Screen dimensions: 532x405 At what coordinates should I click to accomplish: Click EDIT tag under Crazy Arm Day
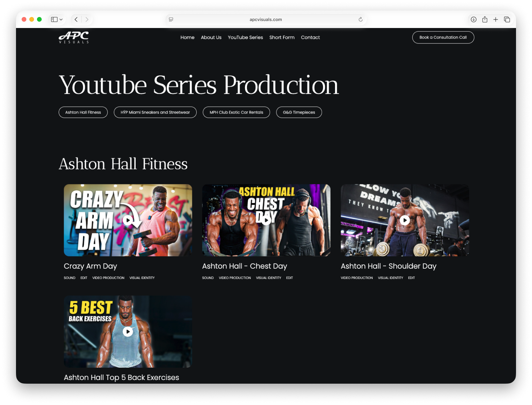point(84,278)
